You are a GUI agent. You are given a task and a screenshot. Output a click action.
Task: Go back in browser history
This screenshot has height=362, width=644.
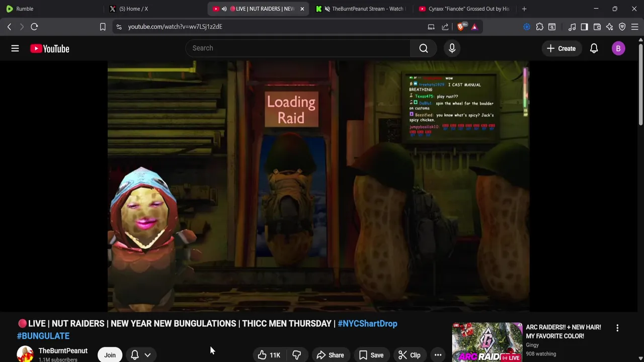[9, 27]
